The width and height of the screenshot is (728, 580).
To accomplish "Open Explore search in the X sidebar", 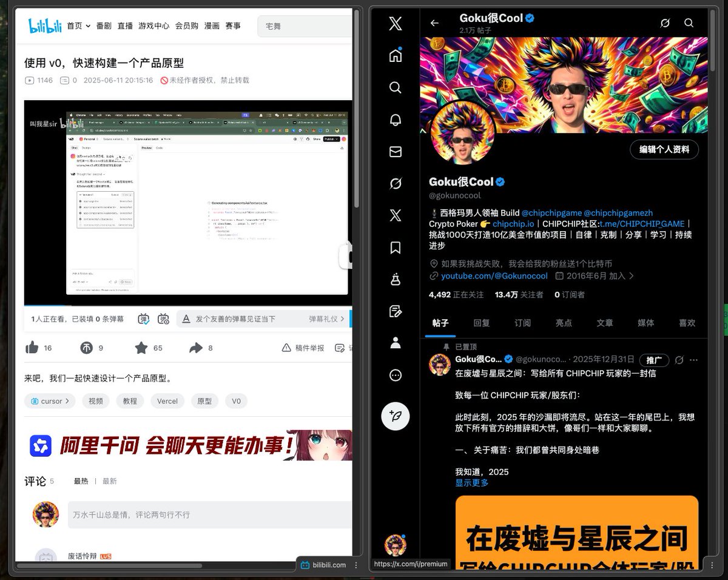I will tap(396, 88).
